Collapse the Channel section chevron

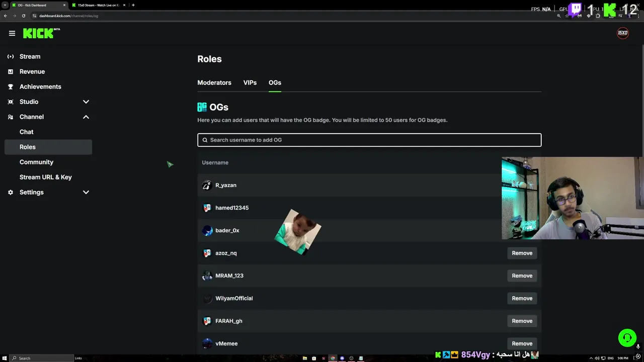pyautogui.click(x=86, y=117)
